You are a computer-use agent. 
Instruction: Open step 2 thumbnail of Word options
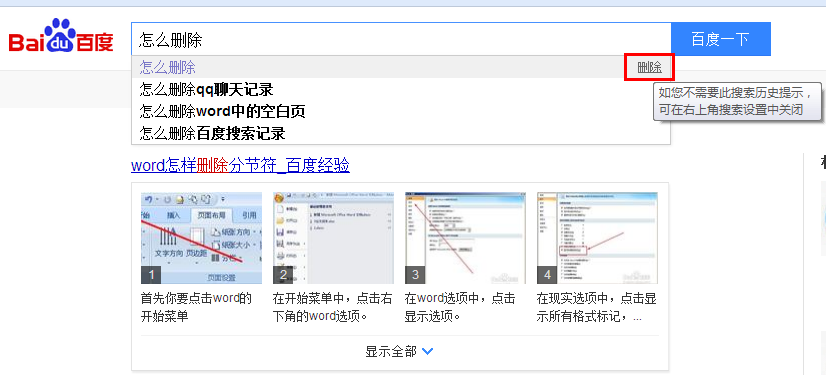point(333,238)
